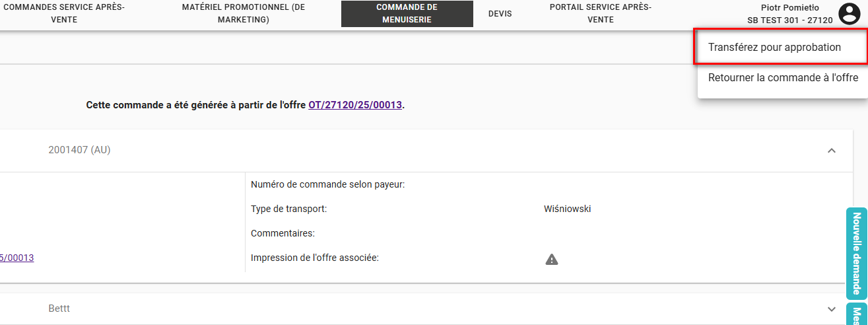Choose Transférez pour approbation menu entry
Viewport: 868px width, 325px height.
click(x=774, y=48)
